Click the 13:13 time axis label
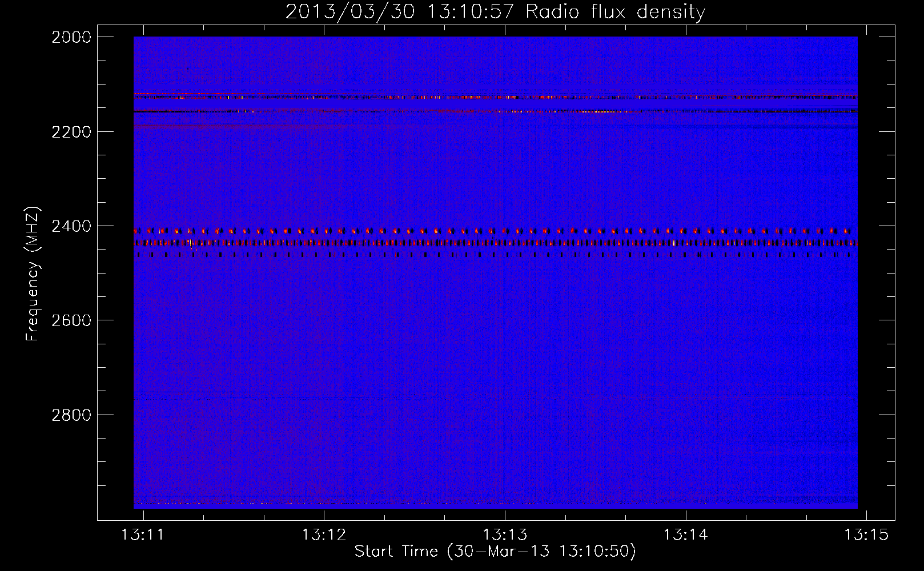This screenshot has height=571, width=924. (x=505, y=535)
